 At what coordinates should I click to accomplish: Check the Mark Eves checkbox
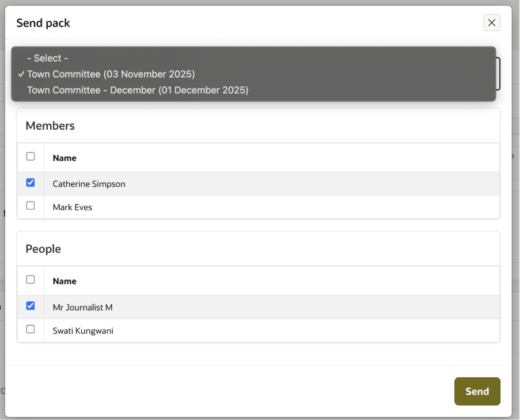(x=30, y=205)
